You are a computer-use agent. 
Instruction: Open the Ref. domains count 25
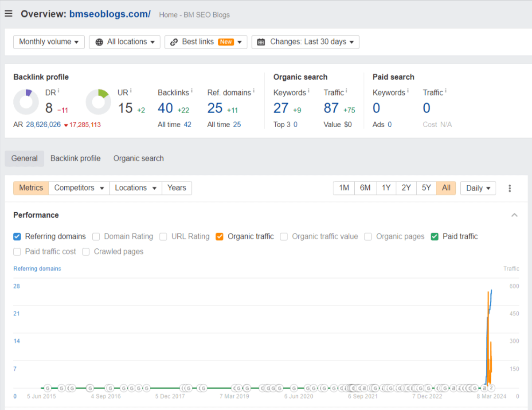(215, 108)
